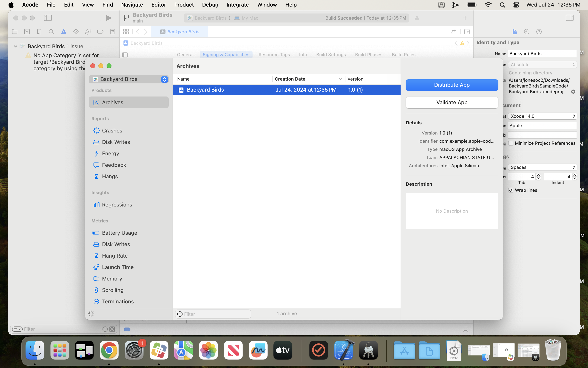The width and height of the screenshot is (588, 368).
Task: Open Xcode in the Dock
Action: coord(343,350)
